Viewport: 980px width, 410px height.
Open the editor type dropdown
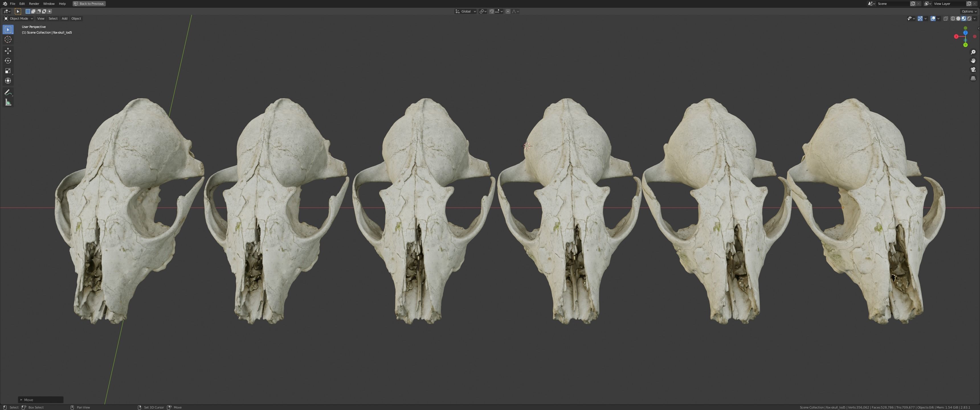click(x=7, y=11)
